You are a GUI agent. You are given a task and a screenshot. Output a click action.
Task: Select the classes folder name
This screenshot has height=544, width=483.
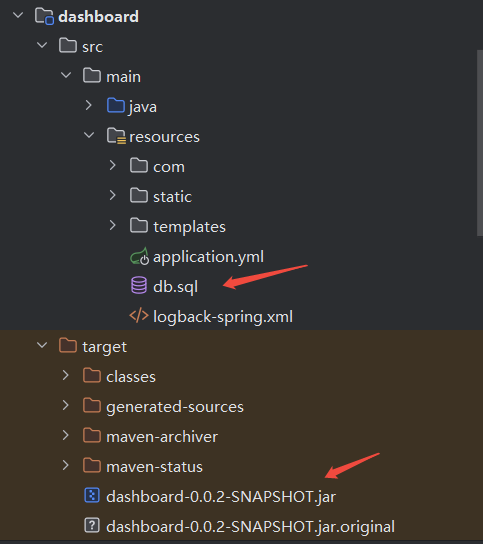[x=131, y=376]
